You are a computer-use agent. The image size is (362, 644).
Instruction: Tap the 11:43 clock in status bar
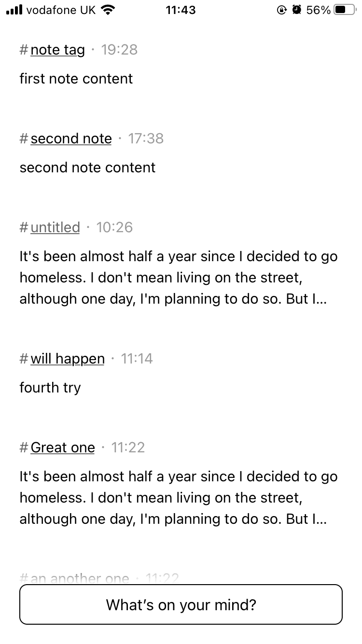coord(181,10)
